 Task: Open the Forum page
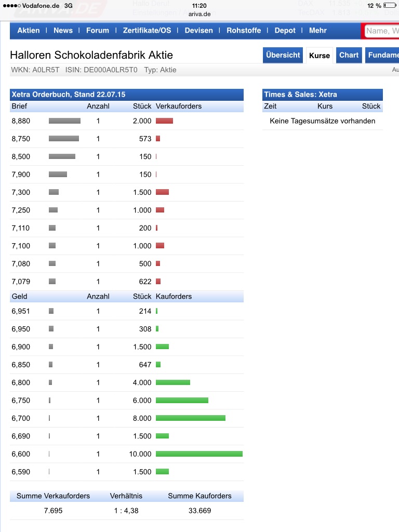click(98, 31)
